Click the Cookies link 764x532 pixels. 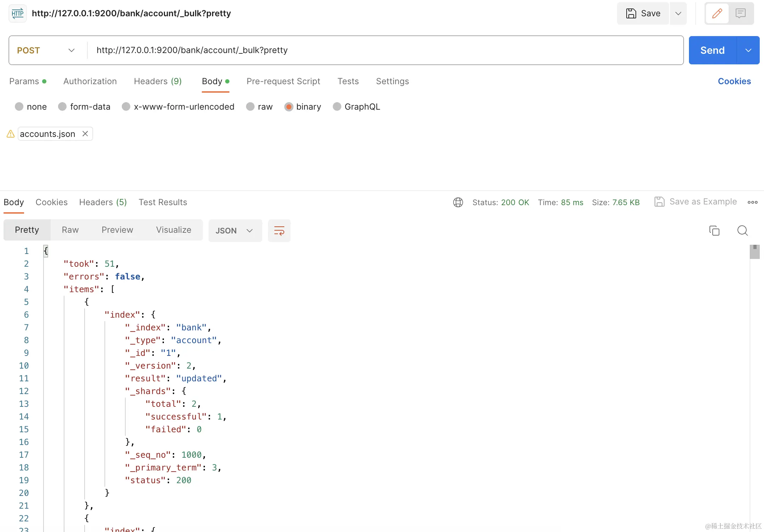click(734, 81)
